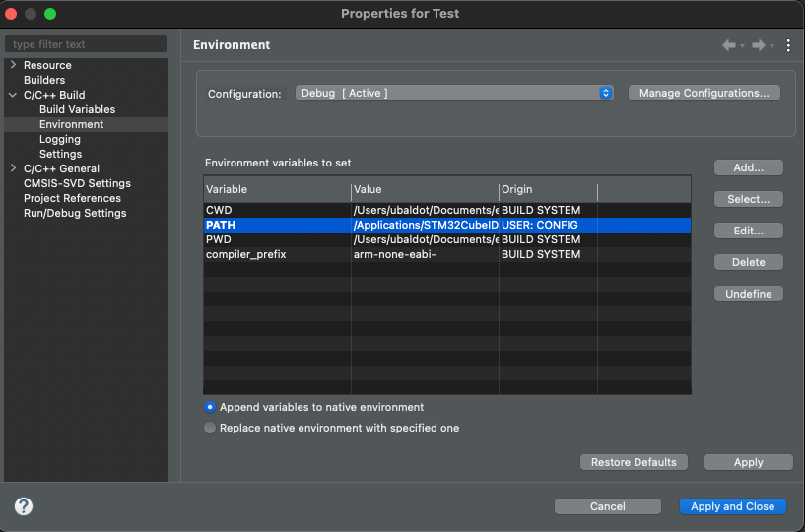Click the Add... button

tap(748, 167)
